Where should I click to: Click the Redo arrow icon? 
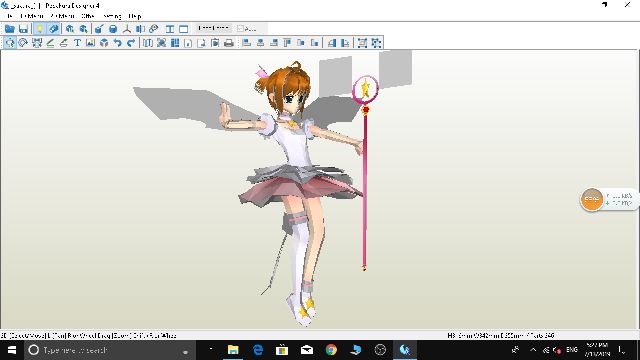pyautogui.click(x=131, y=42)
